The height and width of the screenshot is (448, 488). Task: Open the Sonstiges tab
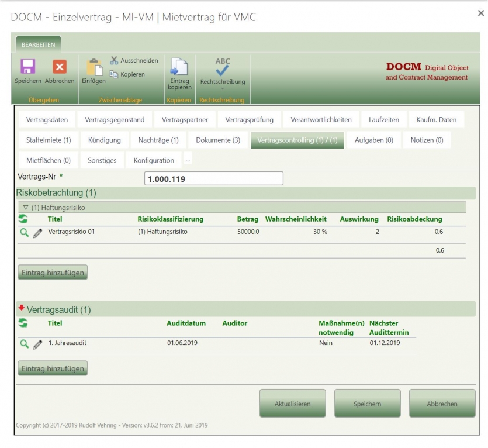point(102,160)
